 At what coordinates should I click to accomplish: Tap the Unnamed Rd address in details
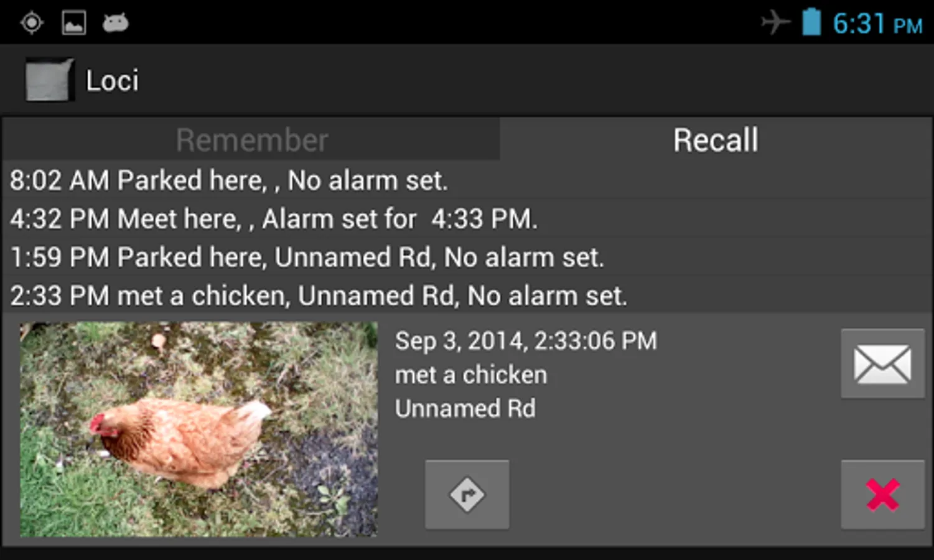(x=465, y=409)
